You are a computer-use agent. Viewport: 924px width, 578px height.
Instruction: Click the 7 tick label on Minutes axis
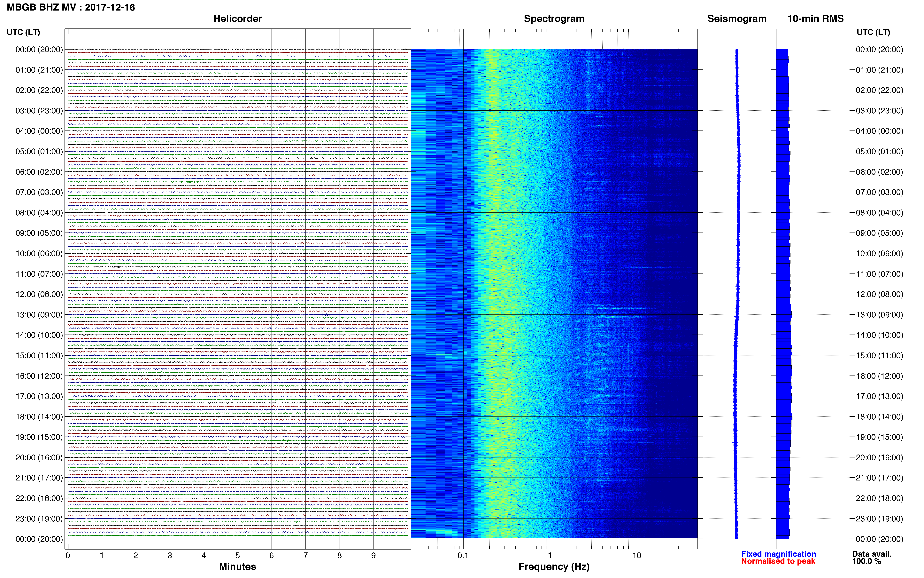(306, 555)
